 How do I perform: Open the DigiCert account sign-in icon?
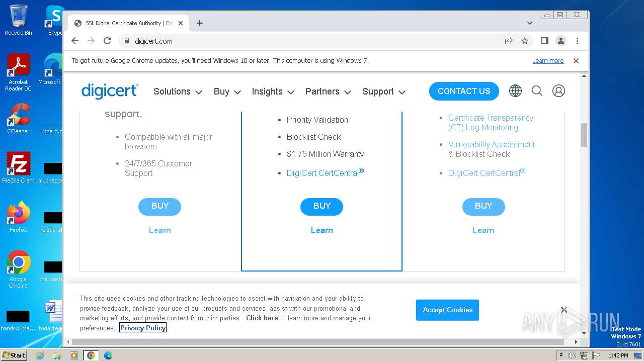pos(558,91)
